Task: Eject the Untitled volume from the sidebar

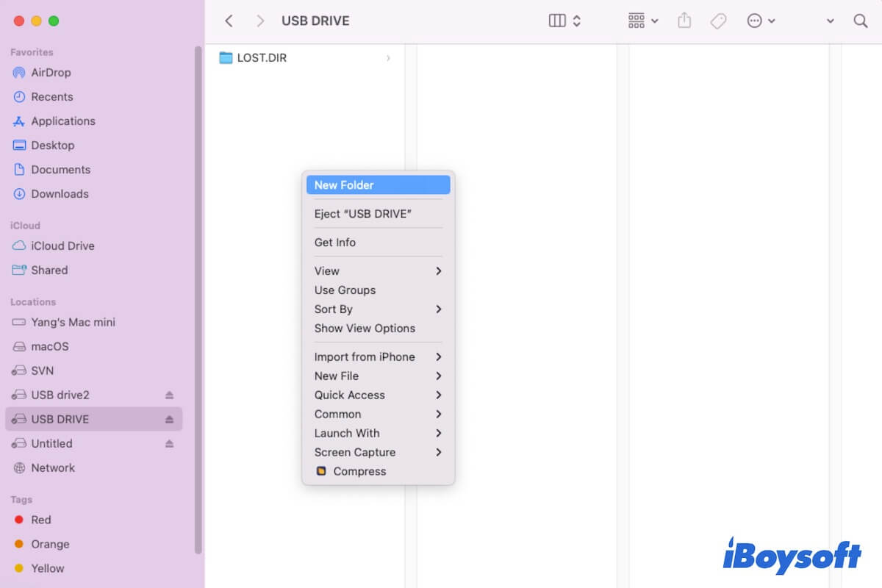Action: click(x=170, y=443)
